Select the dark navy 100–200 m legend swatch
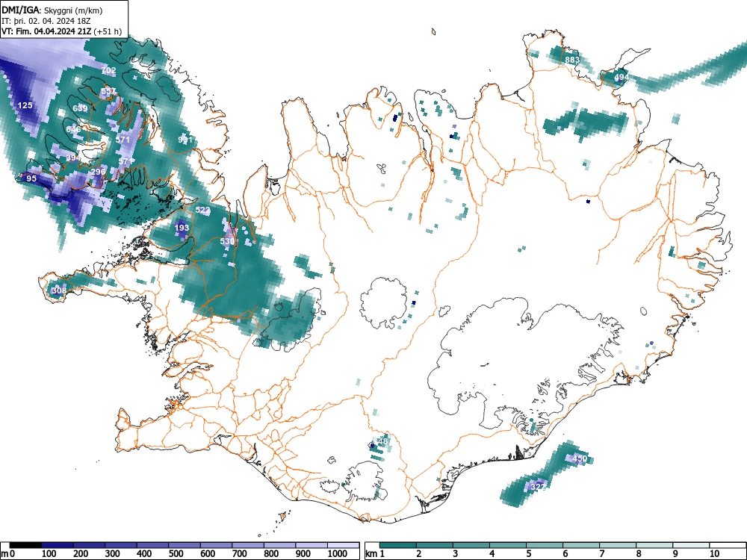Viewport: 747px width, 560px height. pyautogui.click(x=58, y=545)
